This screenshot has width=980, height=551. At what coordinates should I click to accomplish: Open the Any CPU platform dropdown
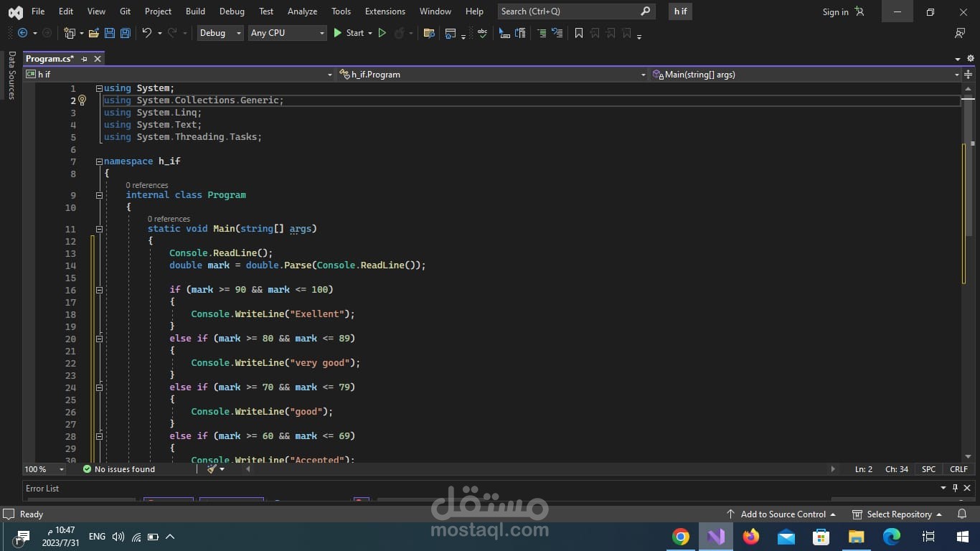tap(287, 33)
